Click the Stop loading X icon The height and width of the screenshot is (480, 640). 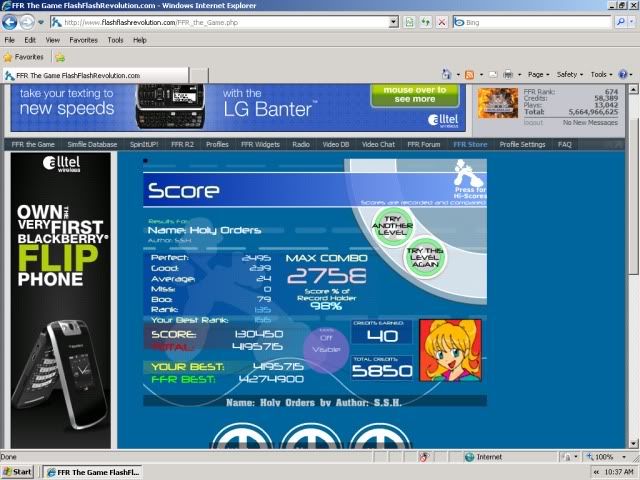click(x=441, y=21)
